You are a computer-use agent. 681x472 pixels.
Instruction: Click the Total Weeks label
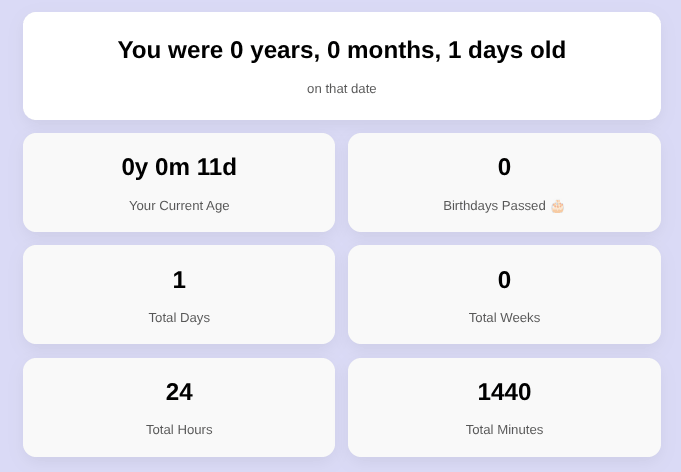pos(504,317)
